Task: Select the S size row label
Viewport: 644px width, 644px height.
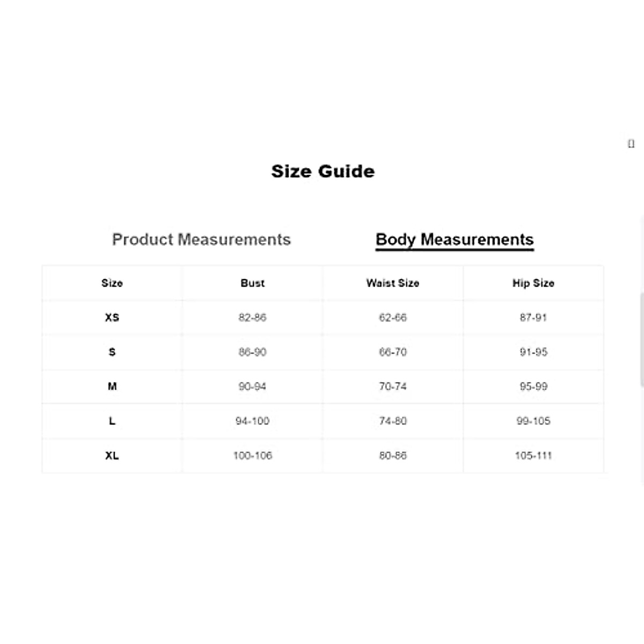Action: tap(112, 352)
